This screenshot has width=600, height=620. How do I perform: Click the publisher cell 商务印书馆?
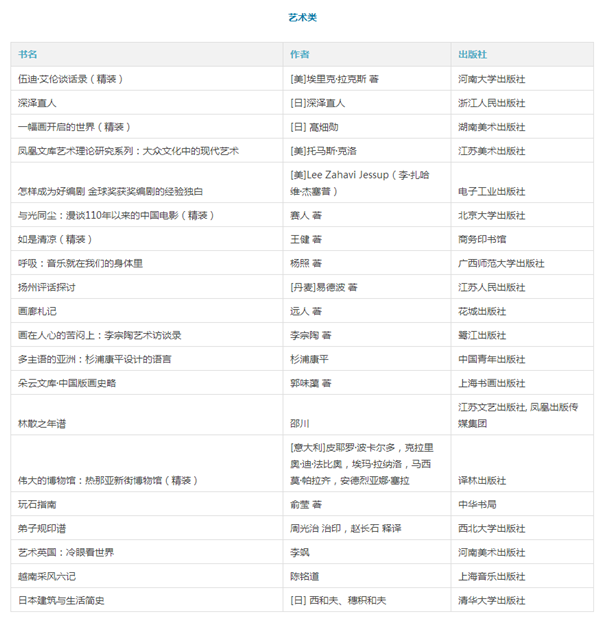(x=482, y=240)
